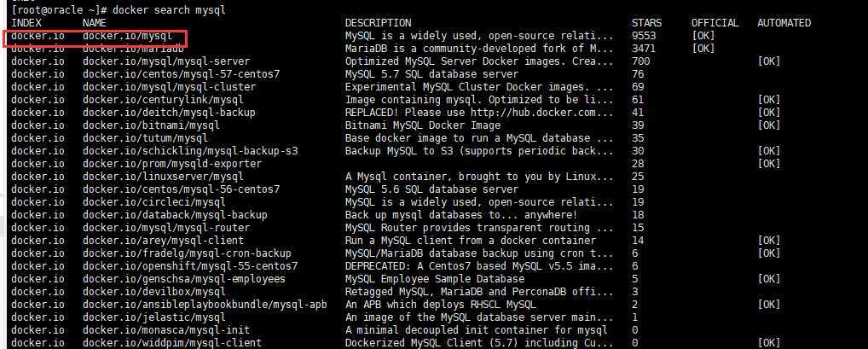
Task: Click the OFFICIAL column header
Action: (x=715, y=23)
